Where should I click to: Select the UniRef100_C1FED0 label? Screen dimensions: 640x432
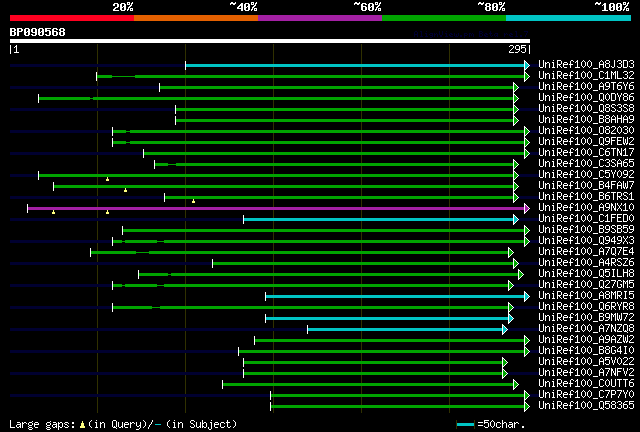[586, 219]
